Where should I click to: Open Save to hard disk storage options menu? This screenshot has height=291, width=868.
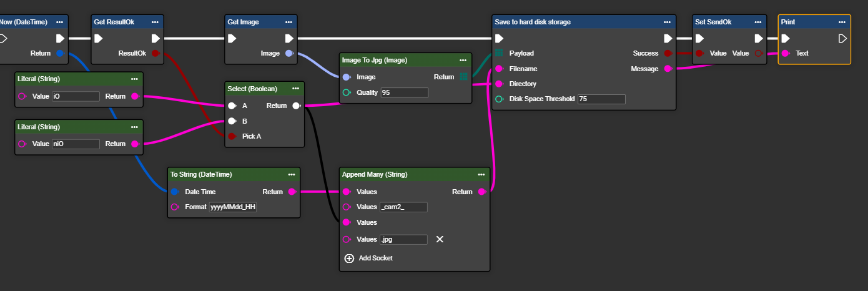click(x=667, y=22)
